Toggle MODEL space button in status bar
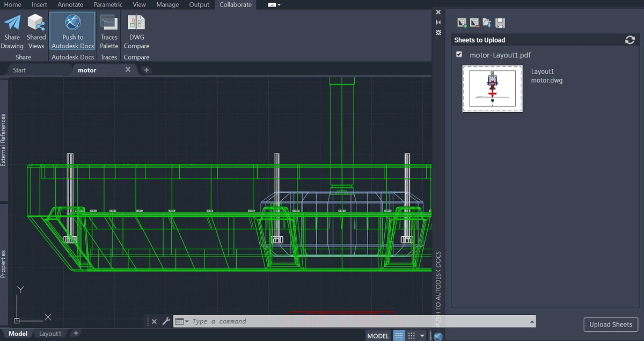Viewport: 644px width, 341px height. 378,336
